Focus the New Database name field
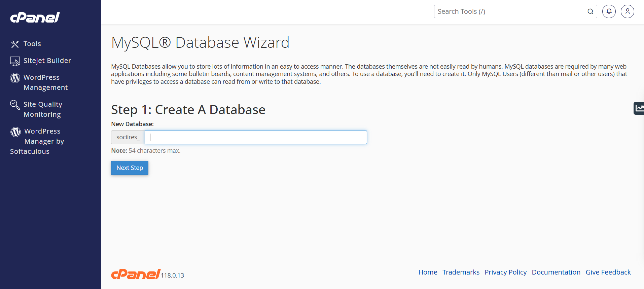Viewport: 644px width, 289px height. (x=256, y=137)
